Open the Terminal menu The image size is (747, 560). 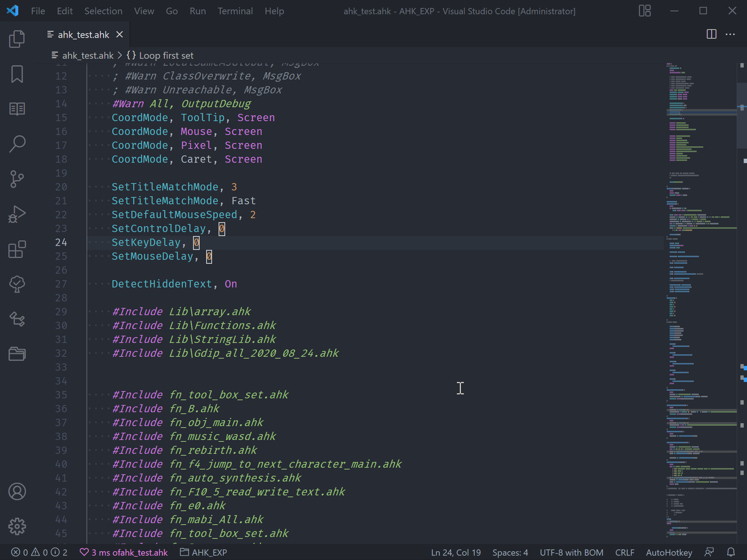[235, 11]
